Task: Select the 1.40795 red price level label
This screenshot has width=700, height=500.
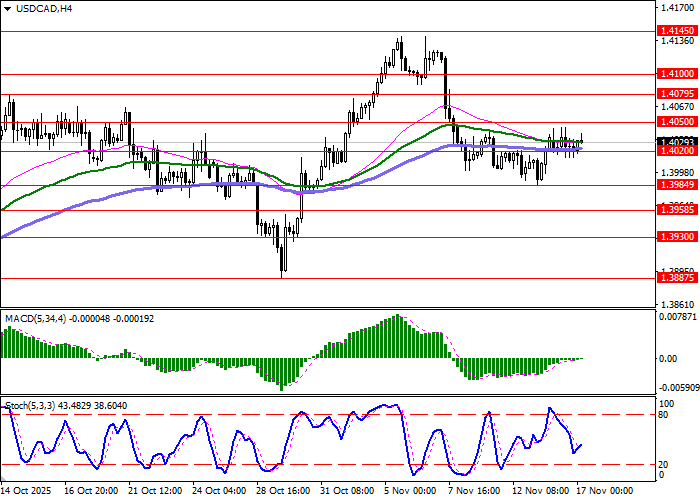Action: click(x=677, y=94)
